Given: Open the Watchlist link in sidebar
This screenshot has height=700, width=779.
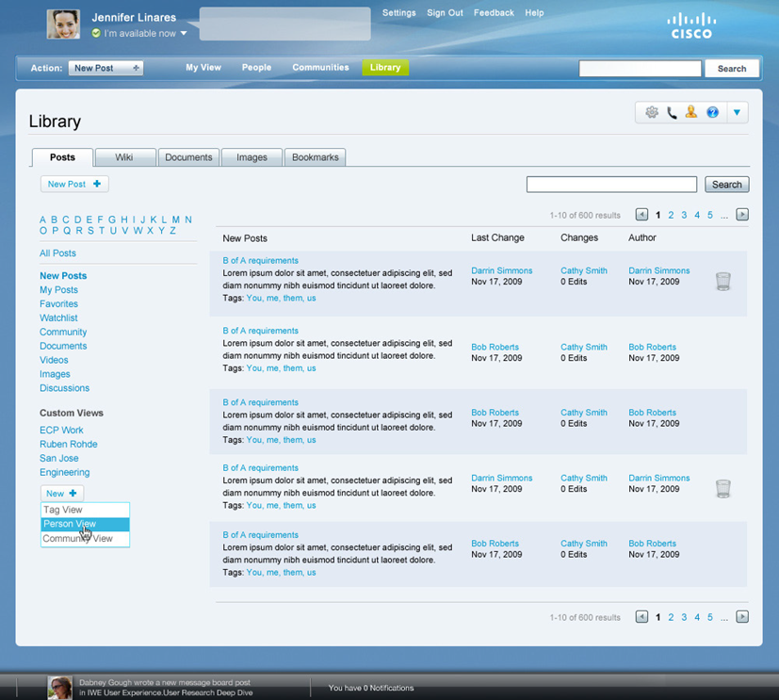Looking at the screenshot, I should point(58,318).
